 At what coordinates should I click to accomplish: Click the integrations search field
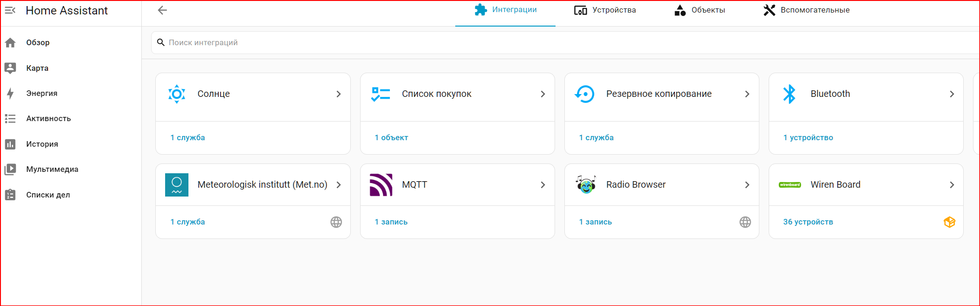(565, 42)
